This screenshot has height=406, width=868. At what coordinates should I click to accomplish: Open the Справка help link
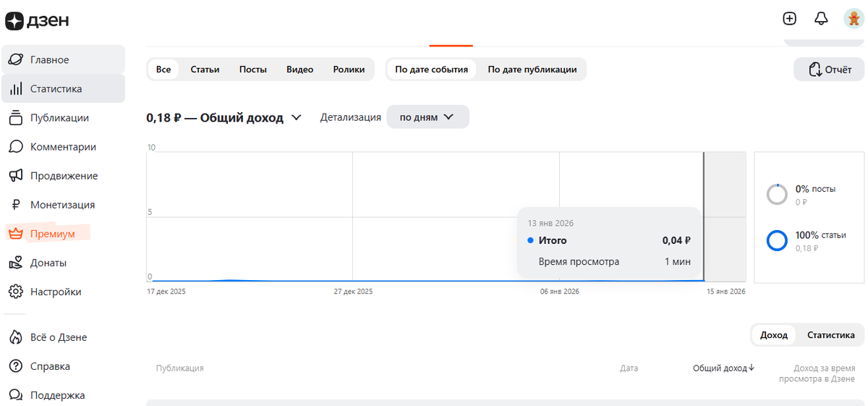[50, 366]
